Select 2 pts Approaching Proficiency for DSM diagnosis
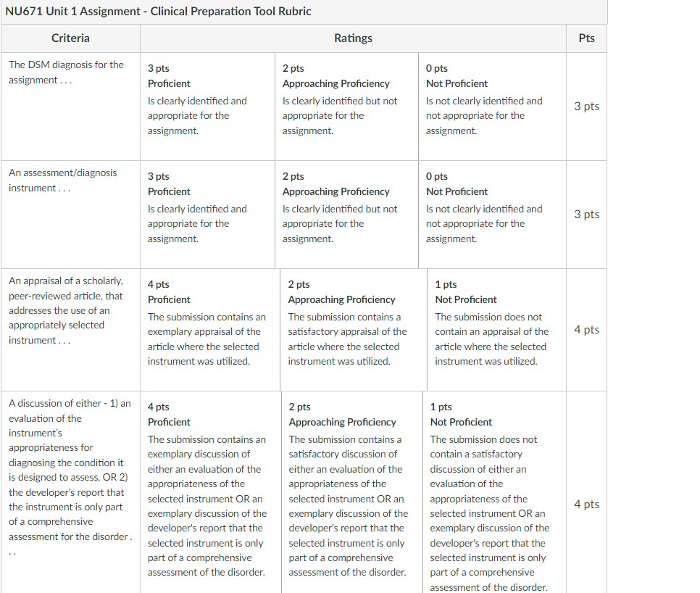 [346, 107]
